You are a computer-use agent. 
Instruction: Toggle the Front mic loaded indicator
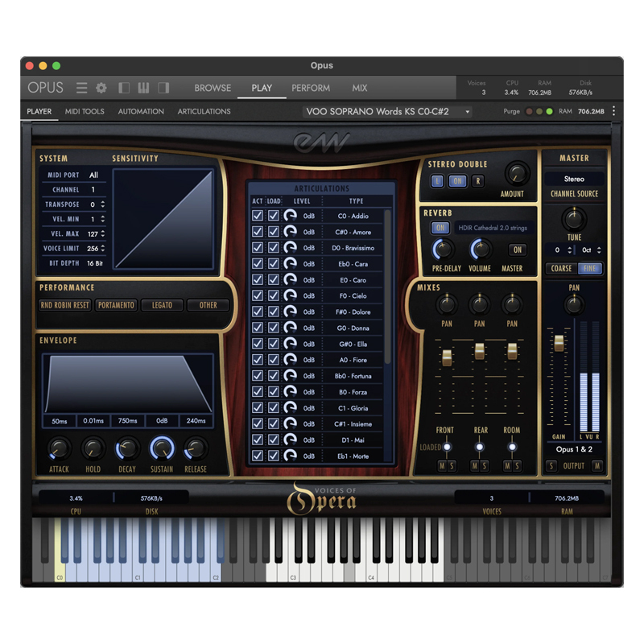point(447,447)
